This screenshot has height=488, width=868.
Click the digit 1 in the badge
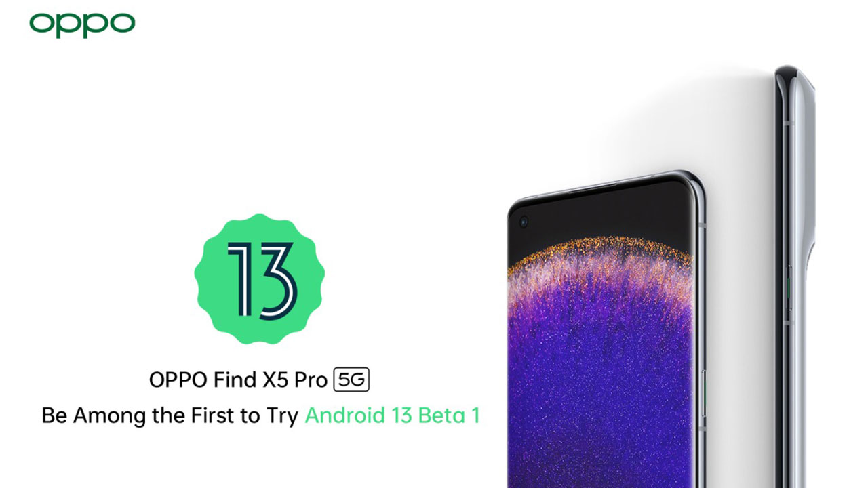pyautogui.click(x=239, y=279)
